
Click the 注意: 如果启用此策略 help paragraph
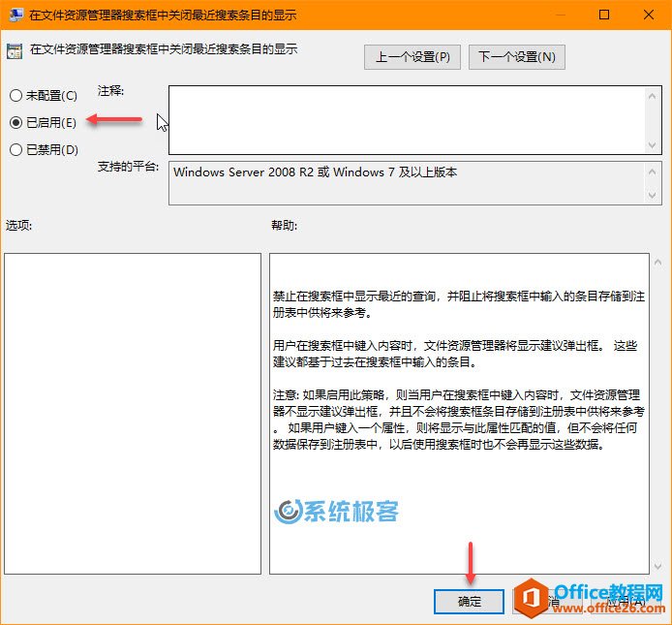coord(459,420)
